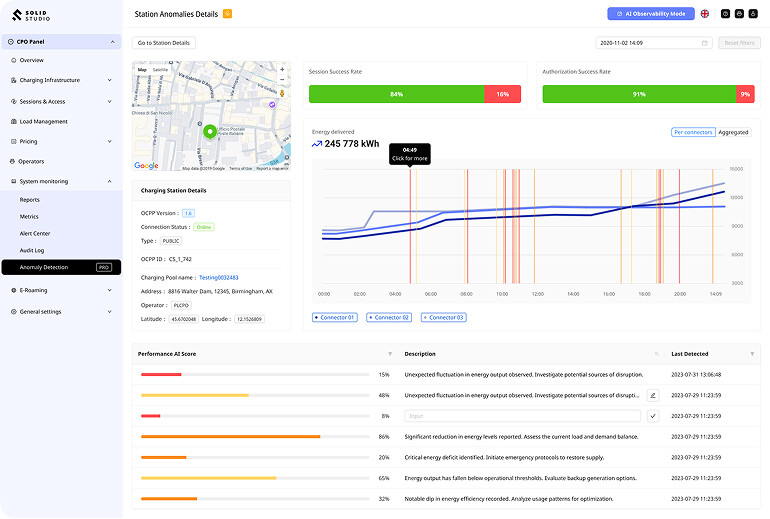Open Alert Center in sidebar

point(35,234)
